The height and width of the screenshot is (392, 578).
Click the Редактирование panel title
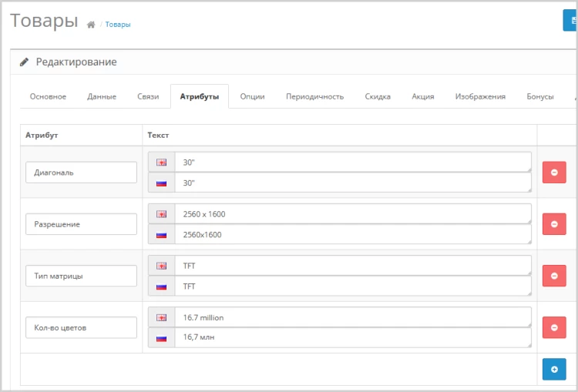point(76,62)
